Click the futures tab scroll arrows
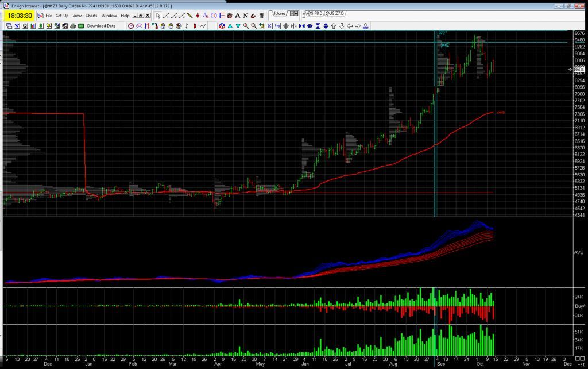This screenshot has height=369, width=588. (295, 14)
